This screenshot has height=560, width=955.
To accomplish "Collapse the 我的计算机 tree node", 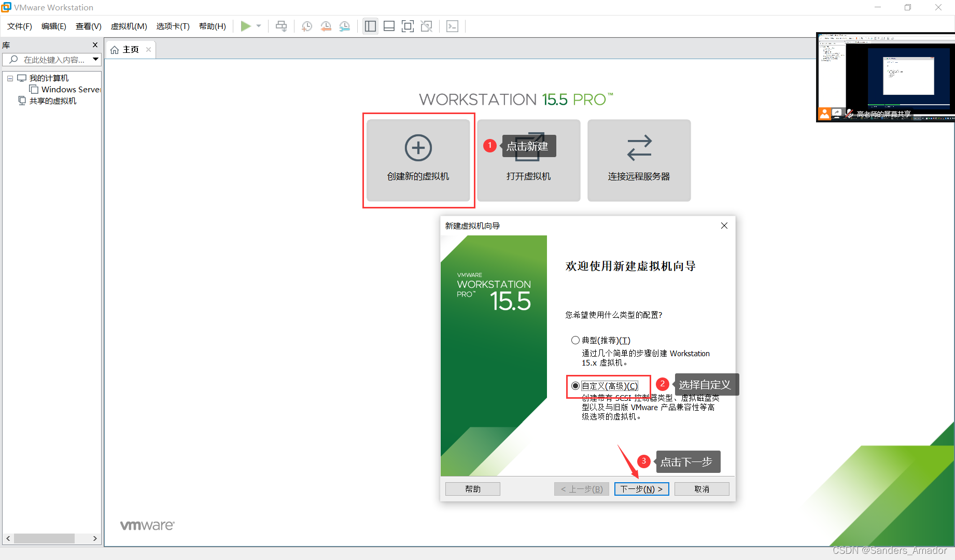I will click(x=10, y=78).
